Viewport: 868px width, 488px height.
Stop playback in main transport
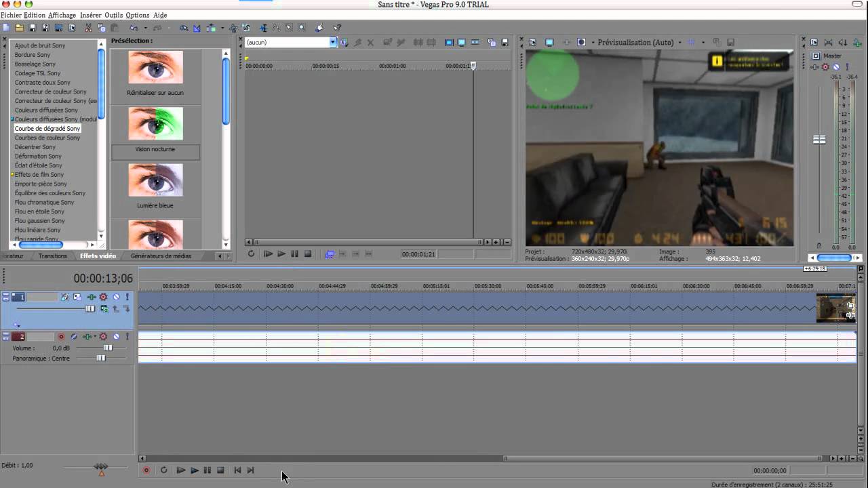pos(220,470)
